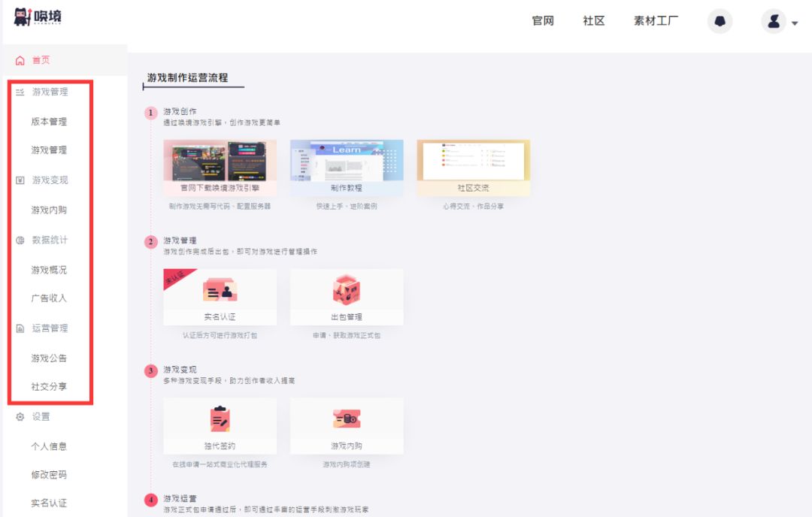Viewport: 812px width, 517px height.
Task: Select the 首页 home icon in sidebar
Action: [19, 59]
